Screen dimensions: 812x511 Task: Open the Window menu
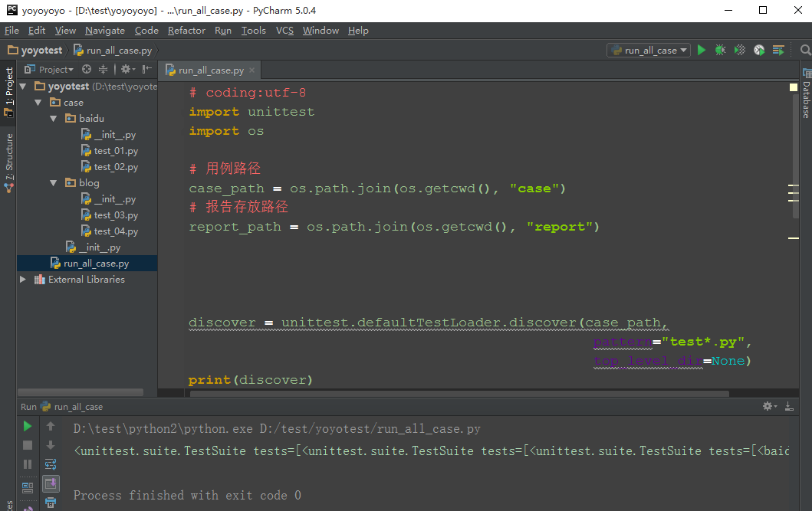(321, 31)
